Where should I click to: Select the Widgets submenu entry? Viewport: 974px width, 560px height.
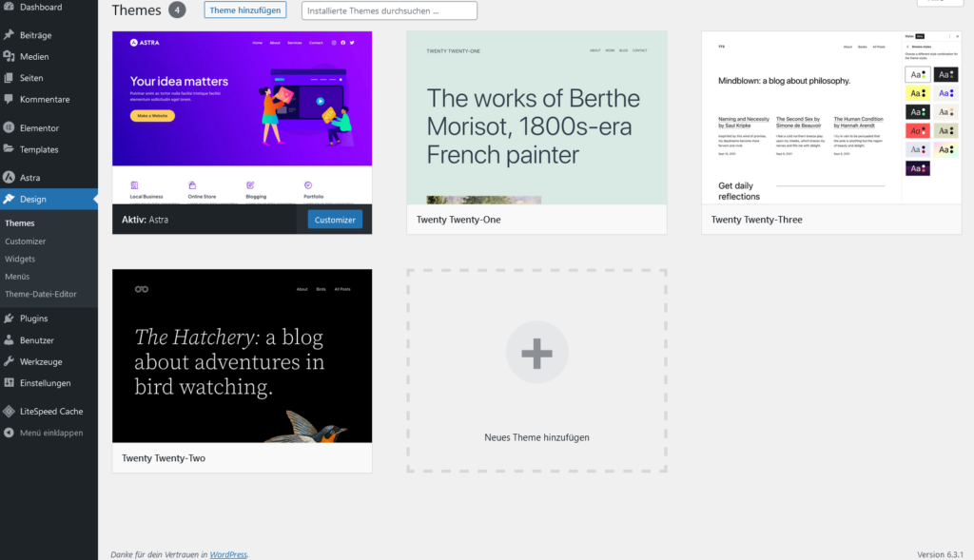[x=20, y=259]
